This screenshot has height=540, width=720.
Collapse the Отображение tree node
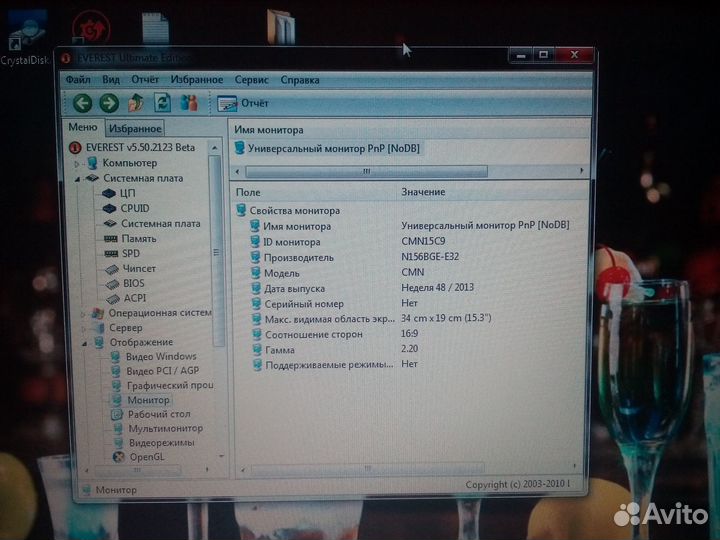point(84,343)
